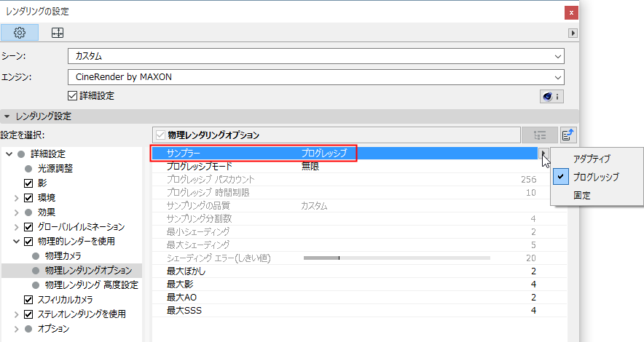
Task: Select the サンプラー settings row
Action: pos(345,154)
